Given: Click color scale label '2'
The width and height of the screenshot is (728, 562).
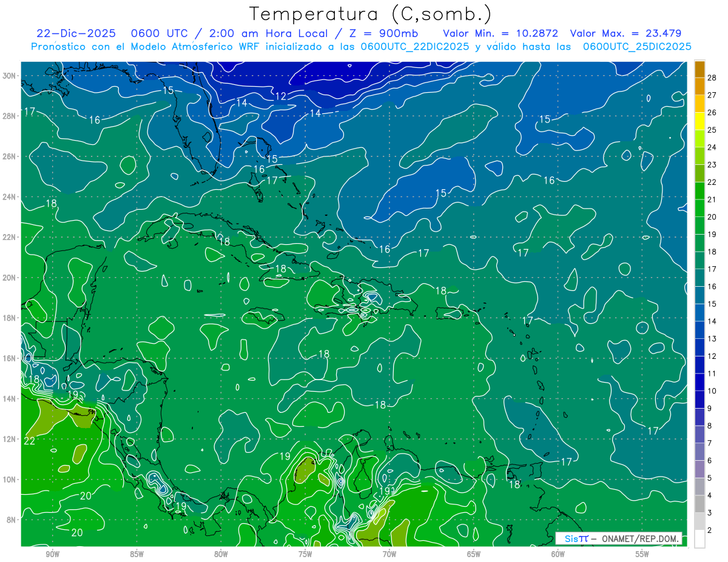Looking at the screenshot, I should click(710, 530).
